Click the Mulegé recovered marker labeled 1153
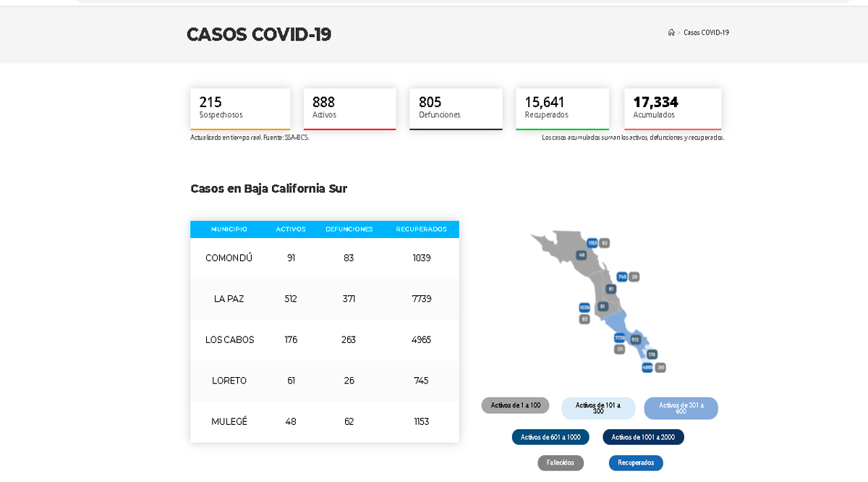Screen dimensions: 868x482 pos(592,243)
